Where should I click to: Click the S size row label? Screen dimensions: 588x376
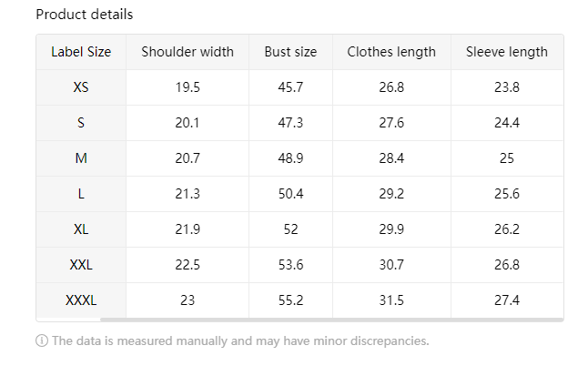coord(81,123)
